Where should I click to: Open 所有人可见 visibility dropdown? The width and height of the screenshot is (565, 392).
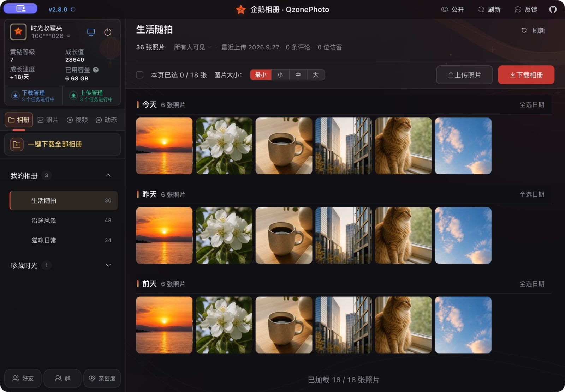(193, 47)
